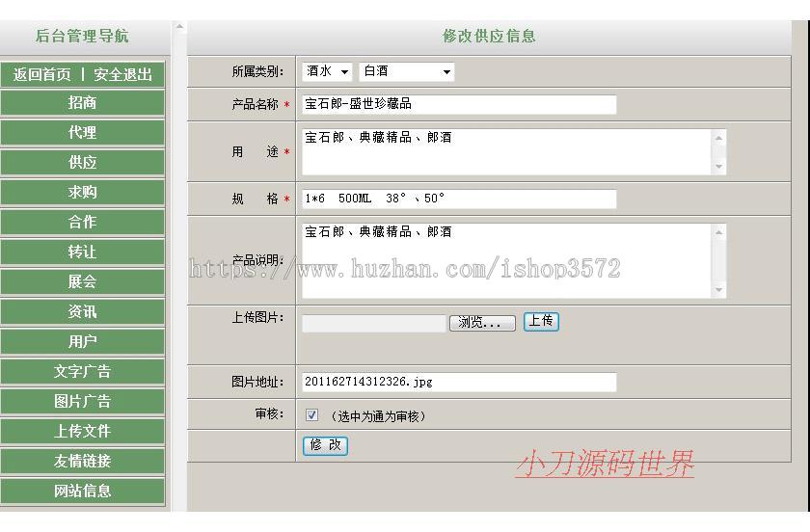Click into the 用途 text area

(507, 152)
